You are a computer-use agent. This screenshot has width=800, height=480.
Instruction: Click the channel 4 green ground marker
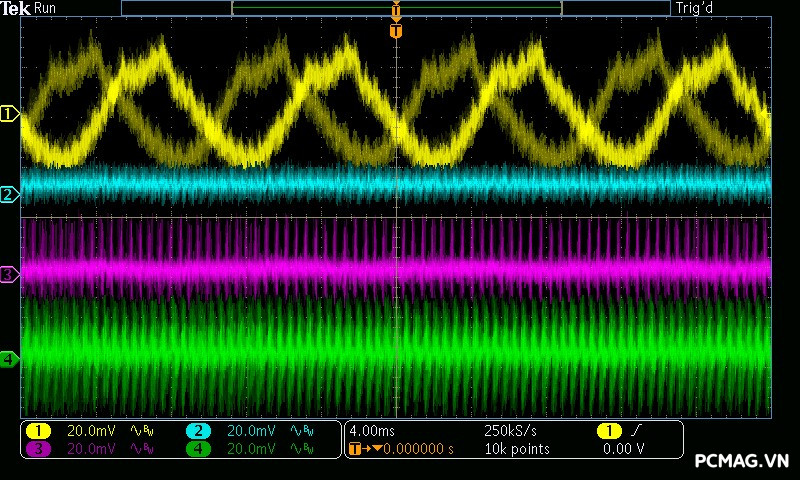tap(9, 358)
